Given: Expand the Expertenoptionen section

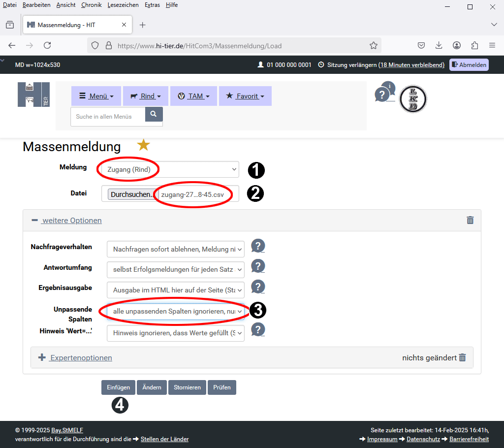Looking at the screenshot, I should (x=81, y=358).
